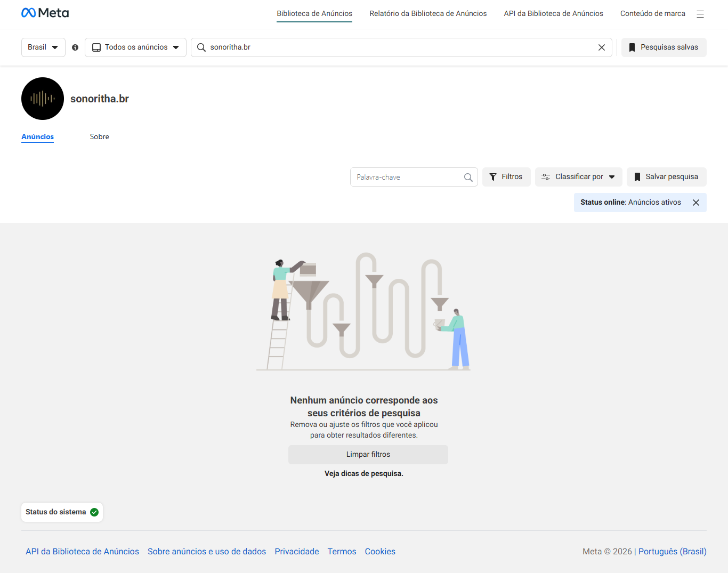Click the sonoritha.br profile picture

tap(43, 99)
